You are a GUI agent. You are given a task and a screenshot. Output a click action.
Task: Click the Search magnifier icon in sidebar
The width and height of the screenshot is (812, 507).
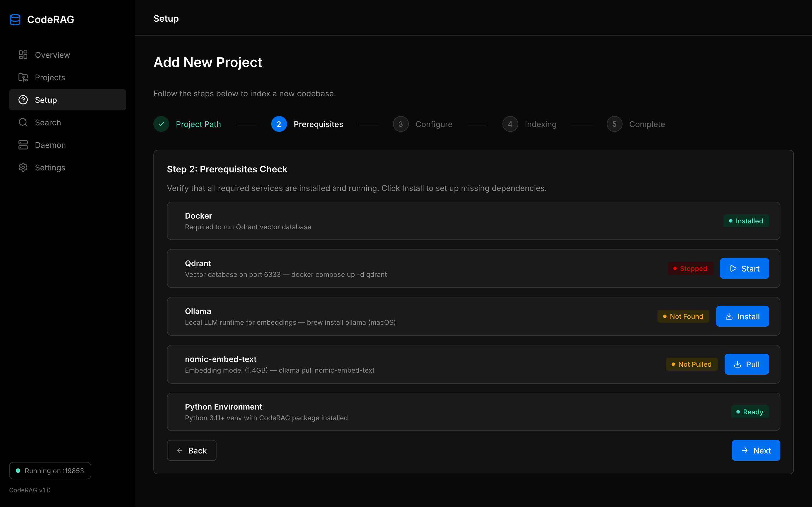pyautogui.click(x=23, y=123)
